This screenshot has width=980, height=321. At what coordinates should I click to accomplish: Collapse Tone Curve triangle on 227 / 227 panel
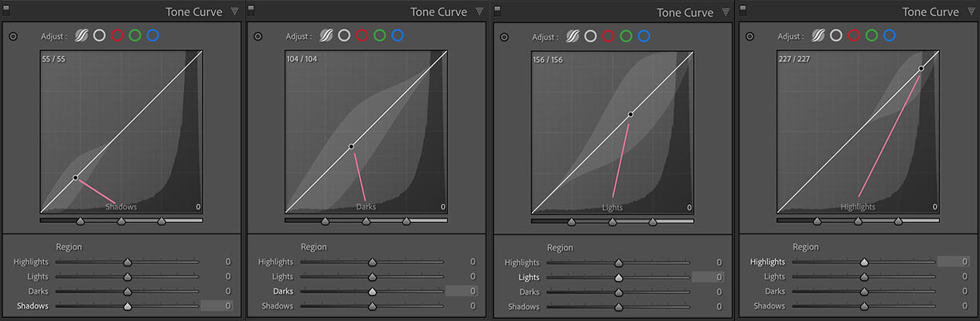tap(971, 12)
